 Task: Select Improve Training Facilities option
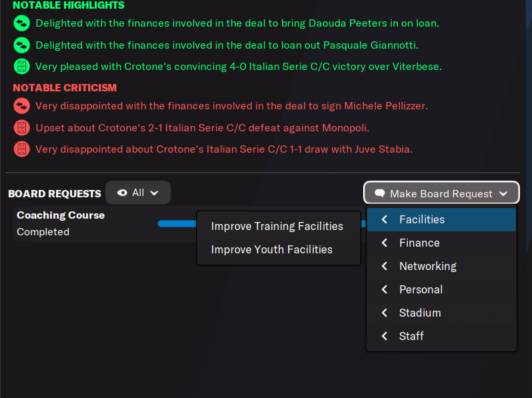point(277,226)
